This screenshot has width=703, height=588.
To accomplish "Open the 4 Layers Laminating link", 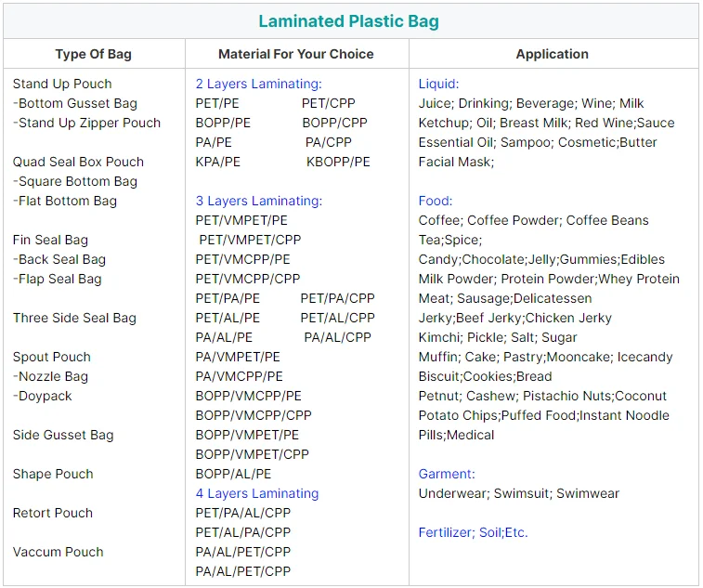I will pos(256,493).
